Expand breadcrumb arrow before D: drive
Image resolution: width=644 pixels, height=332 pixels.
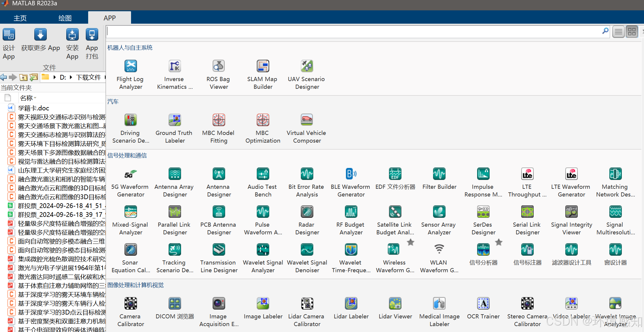pyautogui.click(x=55, y=77)
